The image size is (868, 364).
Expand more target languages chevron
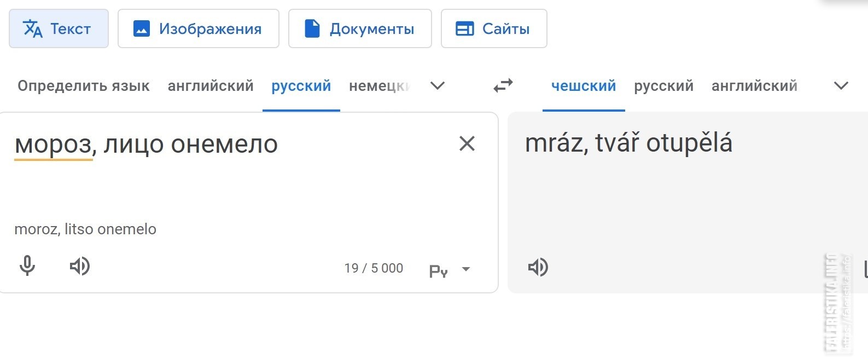click(x=841, y=86)
